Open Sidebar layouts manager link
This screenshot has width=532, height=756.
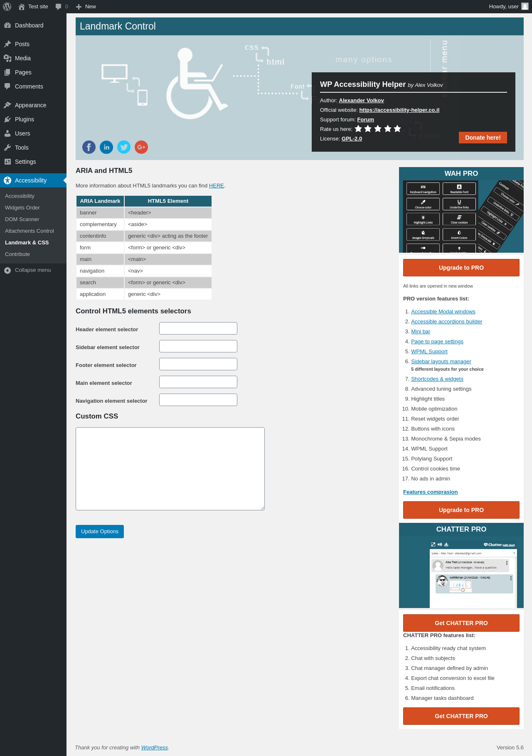click(441, 362)
